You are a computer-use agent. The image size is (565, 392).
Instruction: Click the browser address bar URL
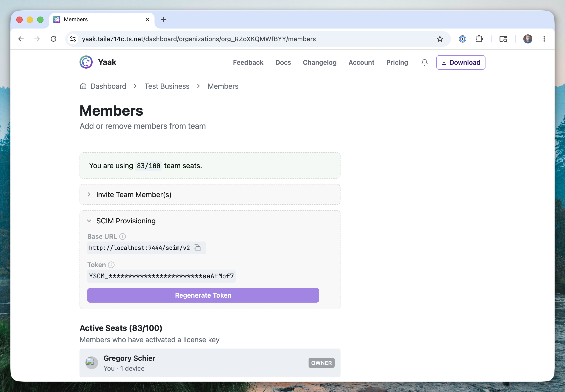click(199, 39)
